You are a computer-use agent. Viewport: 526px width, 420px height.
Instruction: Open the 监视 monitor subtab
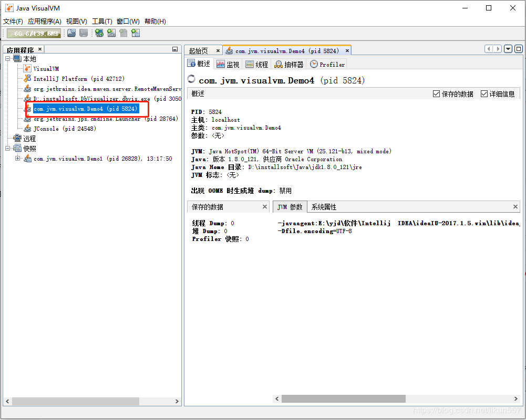(x=228, y=64)
